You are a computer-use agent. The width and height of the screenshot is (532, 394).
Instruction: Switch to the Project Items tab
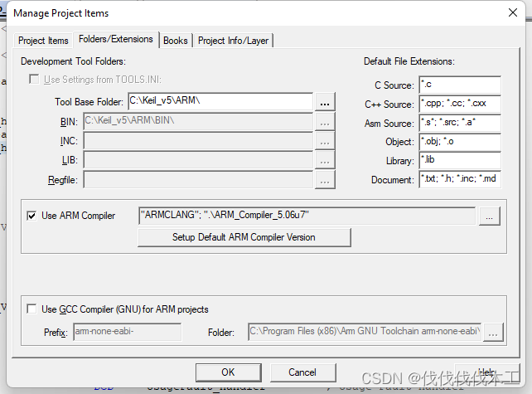[43, 41]
